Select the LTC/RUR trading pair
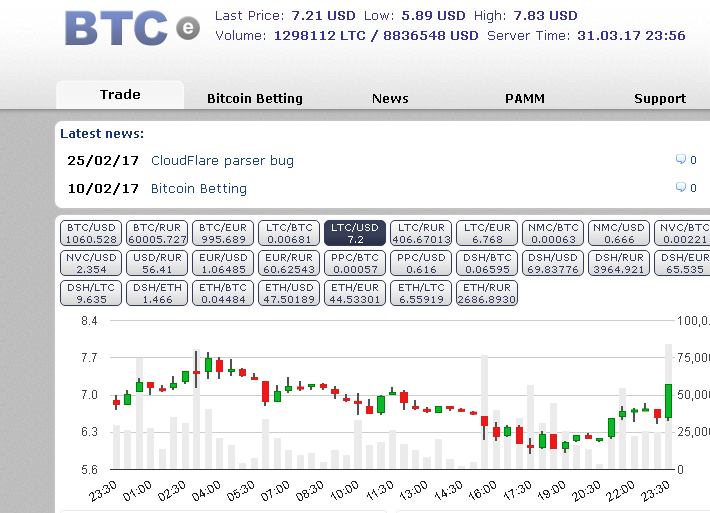 pos(421,233)
